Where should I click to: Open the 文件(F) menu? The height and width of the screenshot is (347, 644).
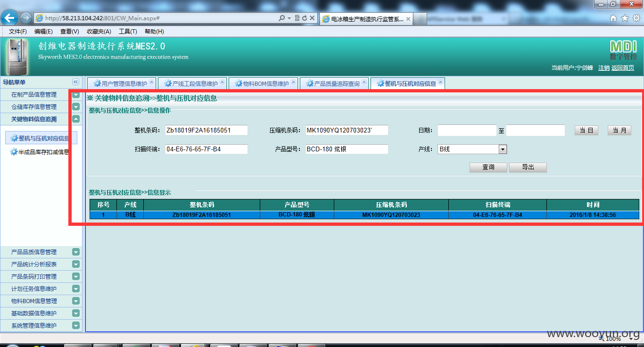click(x=18, y=32)
